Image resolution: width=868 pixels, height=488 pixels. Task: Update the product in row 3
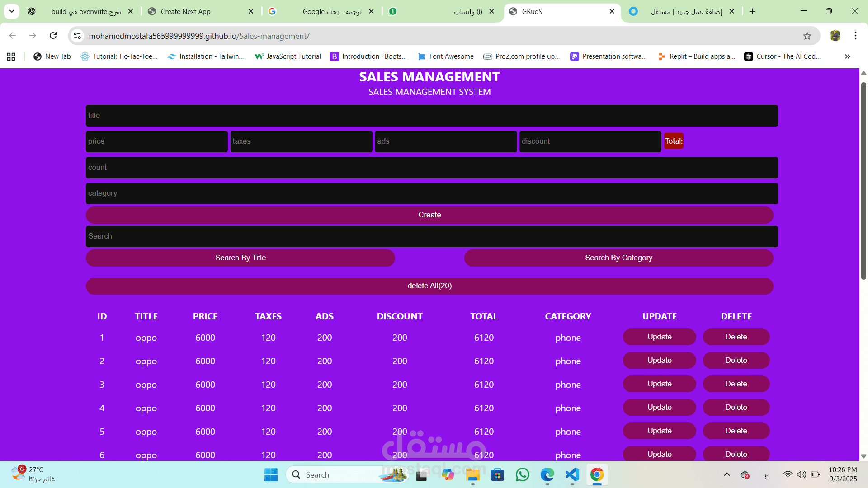tap(660, 384)
